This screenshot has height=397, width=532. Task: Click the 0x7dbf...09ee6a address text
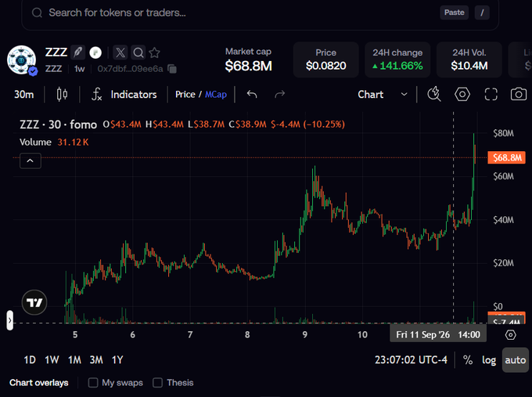click(131, 69)
